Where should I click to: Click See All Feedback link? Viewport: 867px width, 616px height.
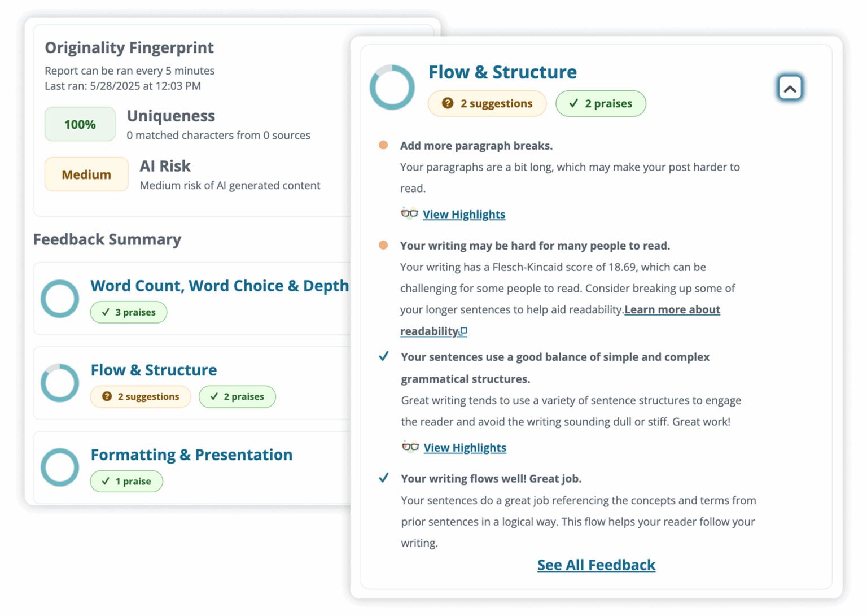(596, 565)
